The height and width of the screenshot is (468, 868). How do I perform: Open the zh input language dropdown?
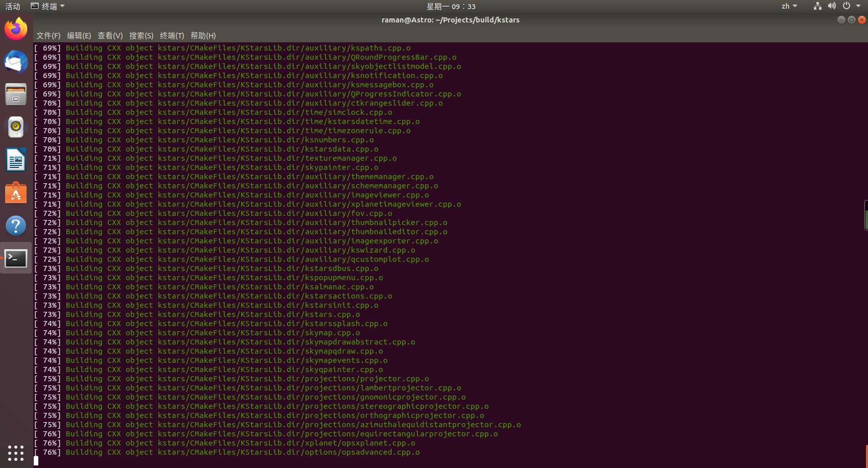click(x=789, y=6)
